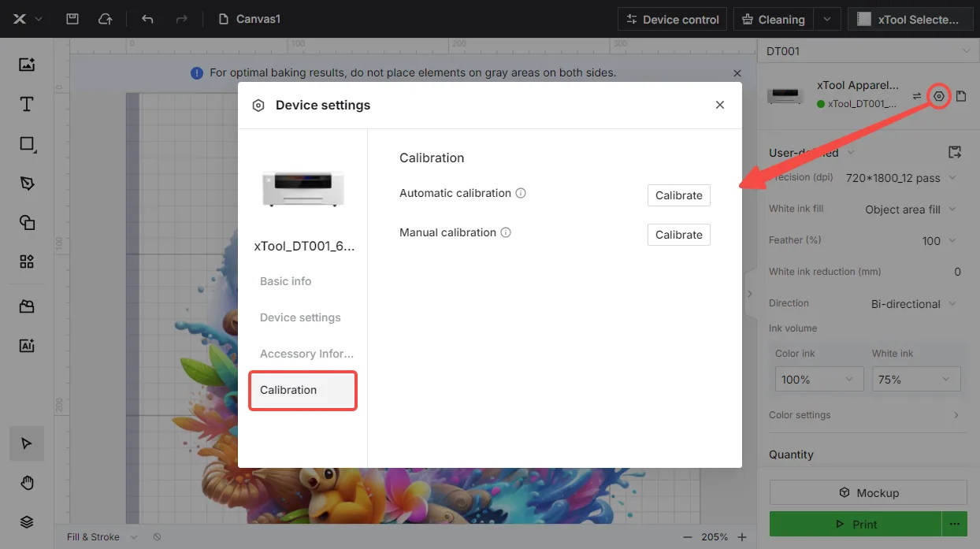Select the rectangle shape tool
This screenshot has width=980, height=549.
coord(27,143)
